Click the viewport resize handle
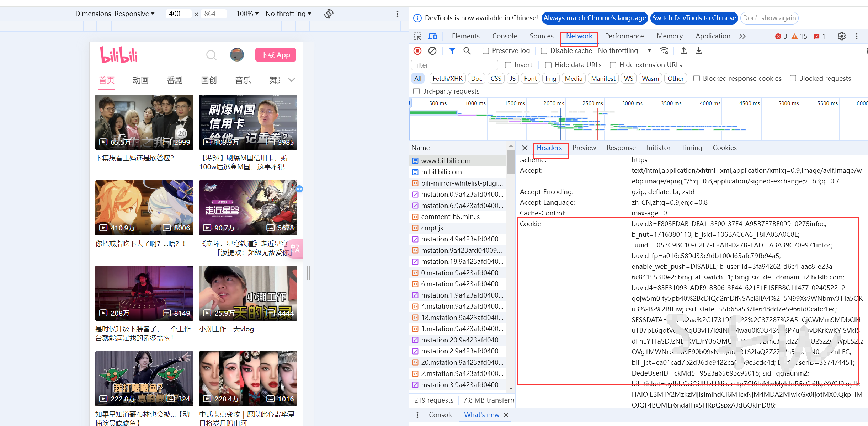This screenshot has width=868, height=426. pyautogui.click(x=308, y=273)
